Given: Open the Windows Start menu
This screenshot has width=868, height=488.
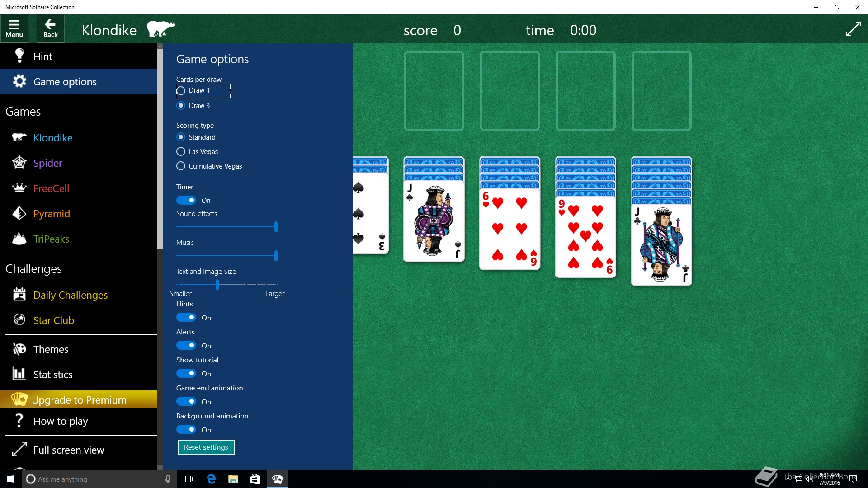Looking at the screenshot, I should point(11,479).
